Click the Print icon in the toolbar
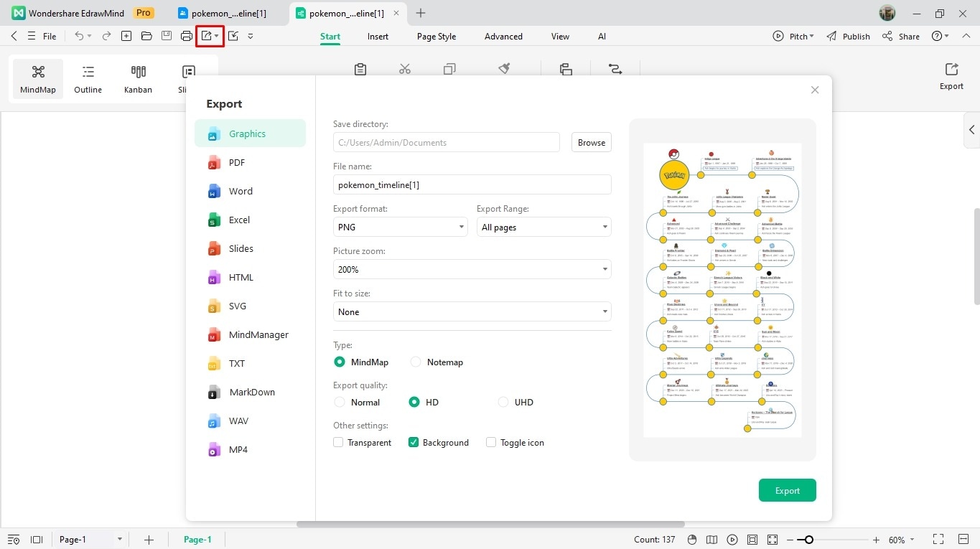This screenshot has width=980, height=549. coord(187,36)
